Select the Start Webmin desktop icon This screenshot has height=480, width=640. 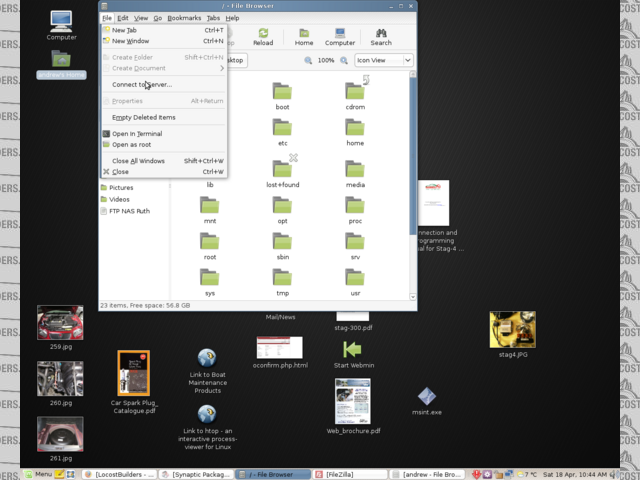pos(352,352)
